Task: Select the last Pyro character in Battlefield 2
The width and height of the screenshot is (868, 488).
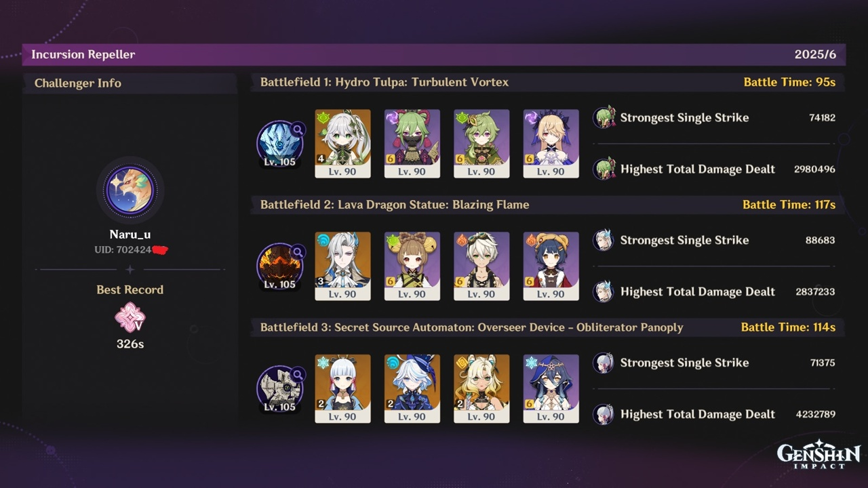Action: (551, 266)
